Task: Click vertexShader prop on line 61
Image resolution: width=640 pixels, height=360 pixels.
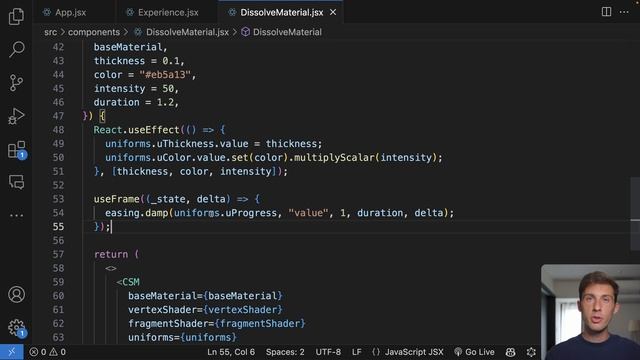Action: (162, 310)
